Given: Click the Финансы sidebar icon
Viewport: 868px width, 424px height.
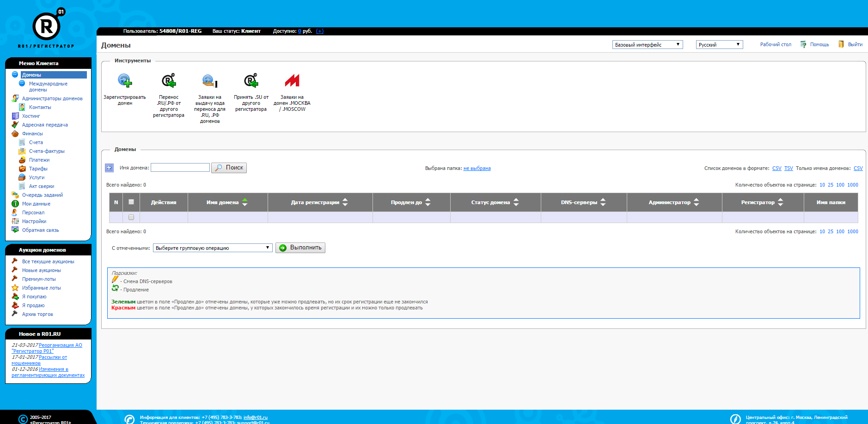Looking at the screenshot, I should click(15, 133).
